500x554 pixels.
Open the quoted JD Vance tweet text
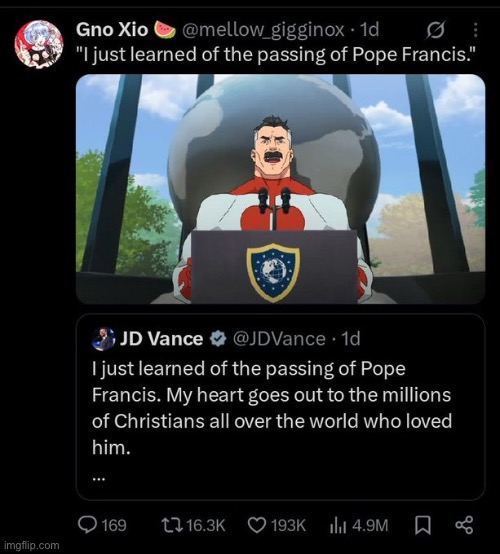[272, 408]
